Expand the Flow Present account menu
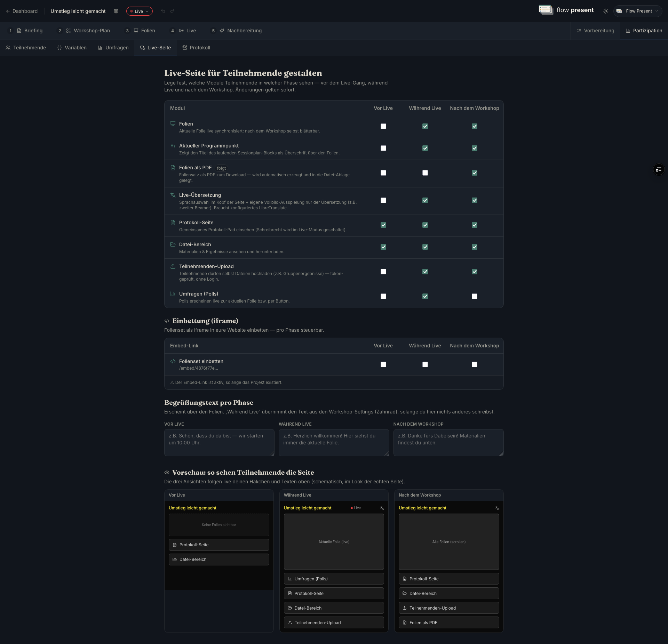The width and height of the screenshot is (668, 644). click(638, 11)
